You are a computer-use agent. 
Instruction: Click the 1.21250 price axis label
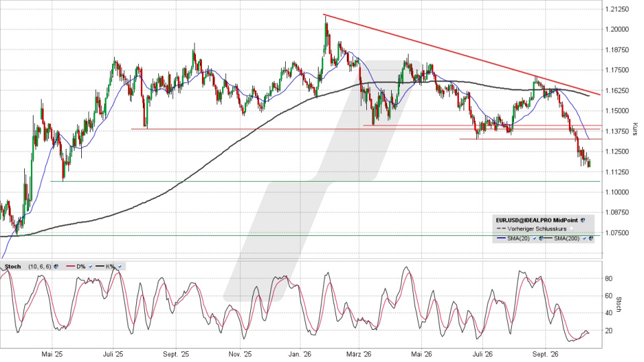tap(617, 9)
